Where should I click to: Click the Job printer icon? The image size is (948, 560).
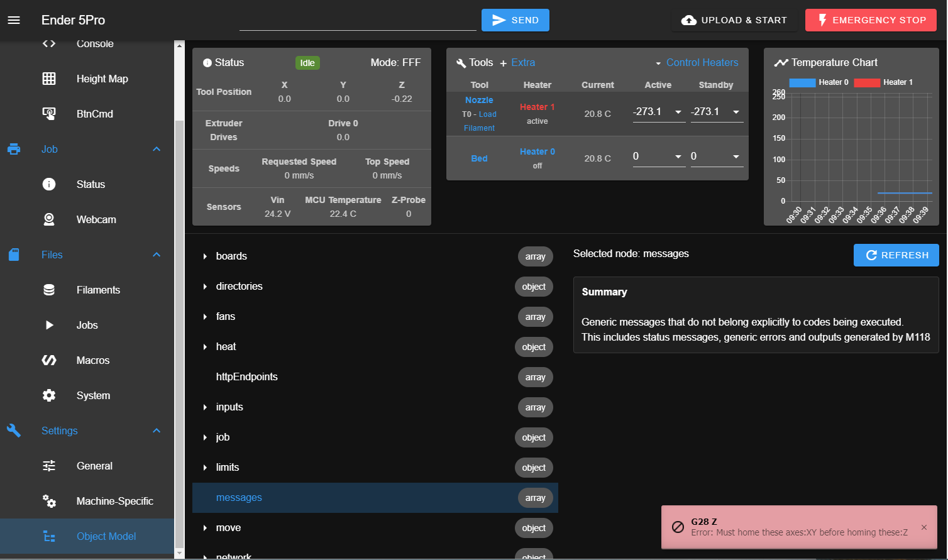pos(14,149)
